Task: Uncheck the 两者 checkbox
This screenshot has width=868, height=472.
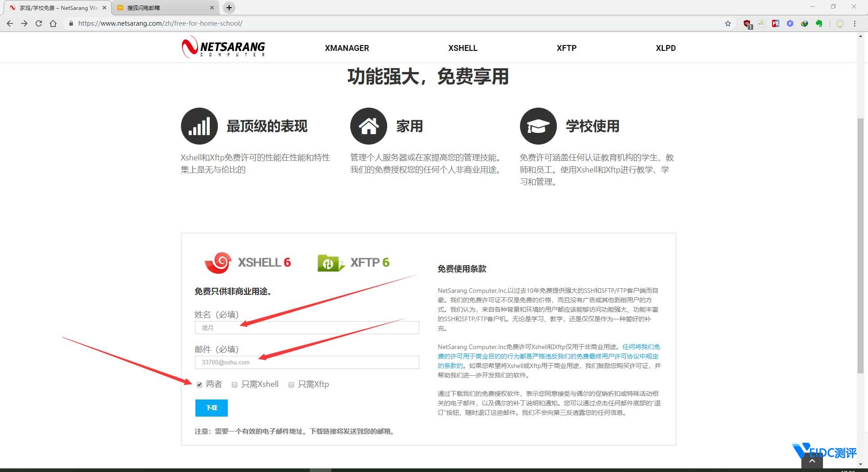Action: tap(199, 385)
